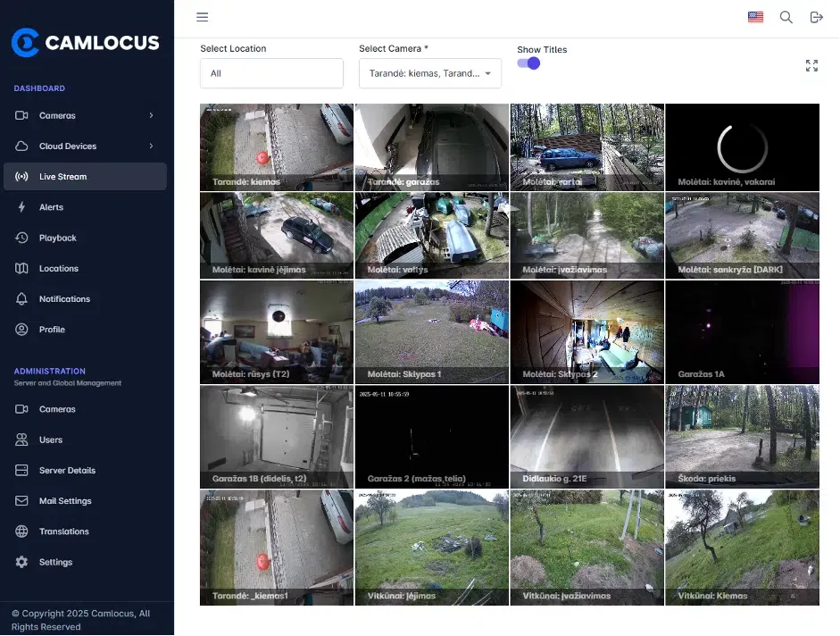Click the US flag to change language

755,17
